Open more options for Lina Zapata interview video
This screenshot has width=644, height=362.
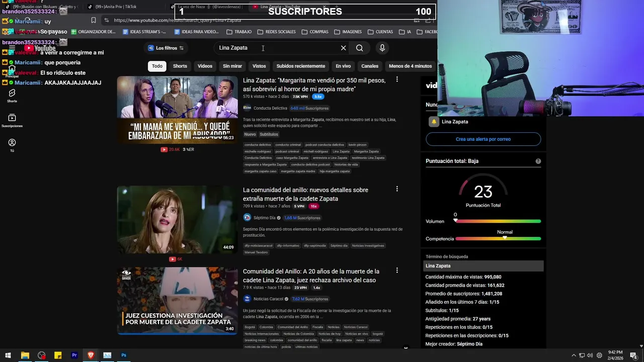click(397, 79)
